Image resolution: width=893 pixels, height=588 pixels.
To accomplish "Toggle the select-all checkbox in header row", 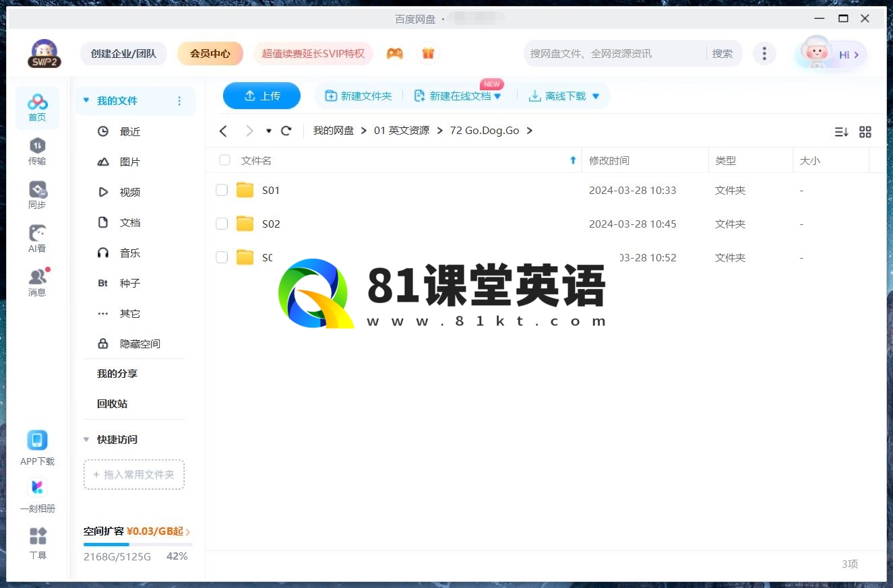I will click(x=224, y=160).
